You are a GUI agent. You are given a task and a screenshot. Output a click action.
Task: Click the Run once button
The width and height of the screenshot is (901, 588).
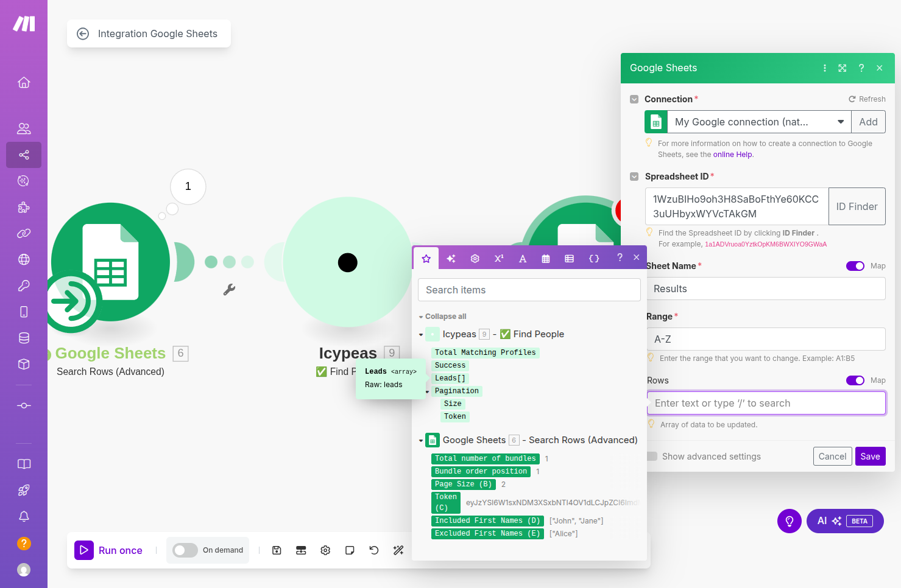tap(108, 550)
